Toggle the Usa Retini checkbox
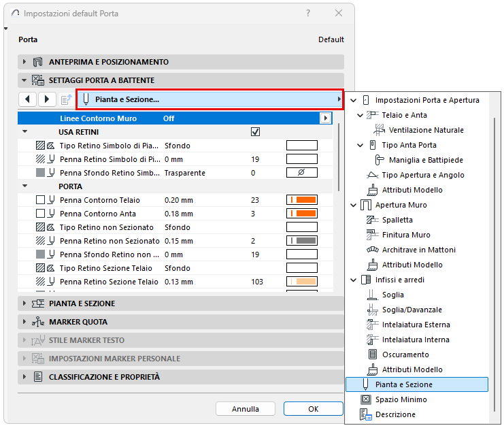Image resolution: width=504 pixels, height=428 pixels. point(255,132)
